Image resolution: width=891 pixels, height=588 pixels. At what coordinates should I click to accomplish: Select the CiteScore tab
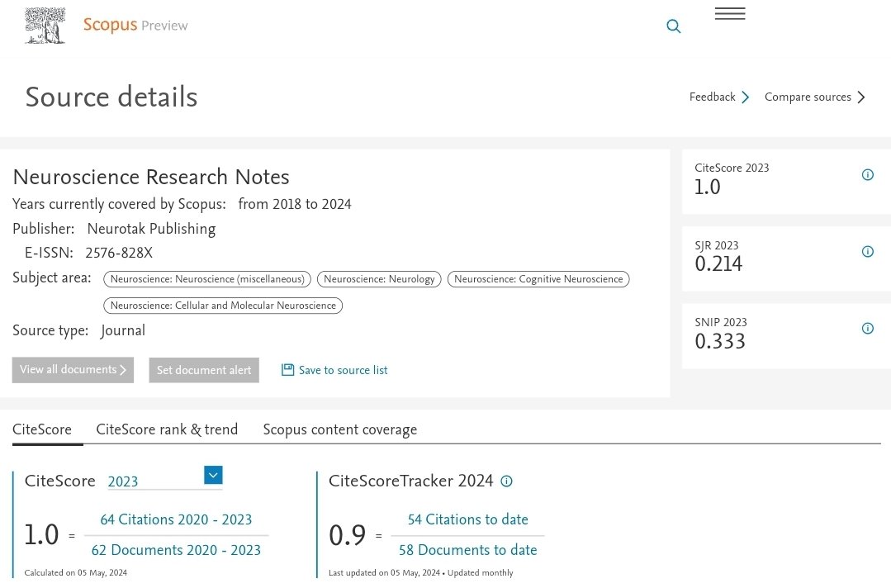(x=42, y=429)
